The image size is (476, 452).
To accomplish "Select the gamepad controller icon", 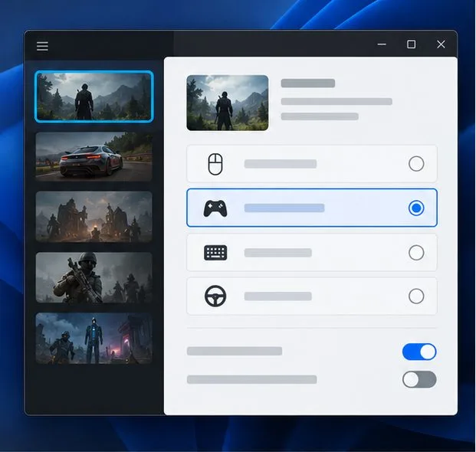I will tap(215, 208).
